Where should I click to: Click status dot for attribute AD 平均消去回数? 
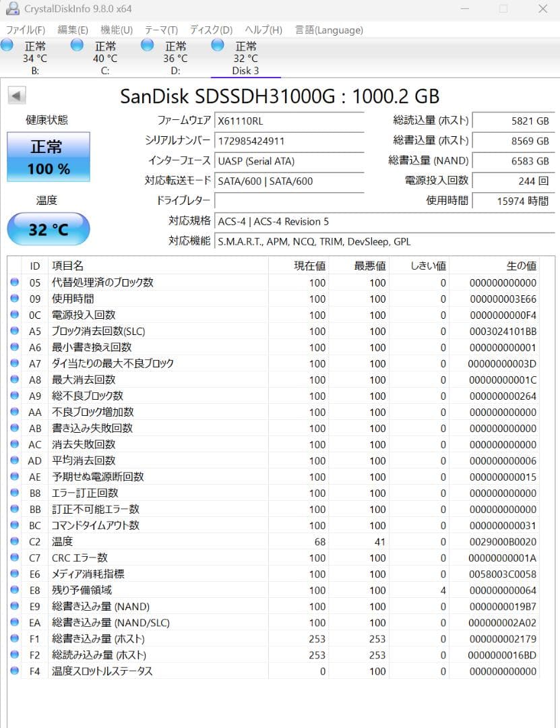tap(14, 460)
